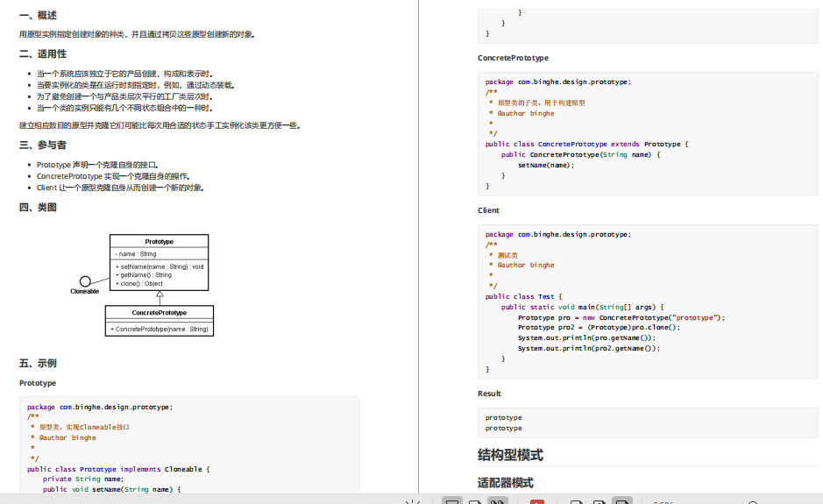Select bullet ConcretePrototype 实现一个克隆自身的操作
The width and height of the screenshot is (823, 504).
click(113, 176)
